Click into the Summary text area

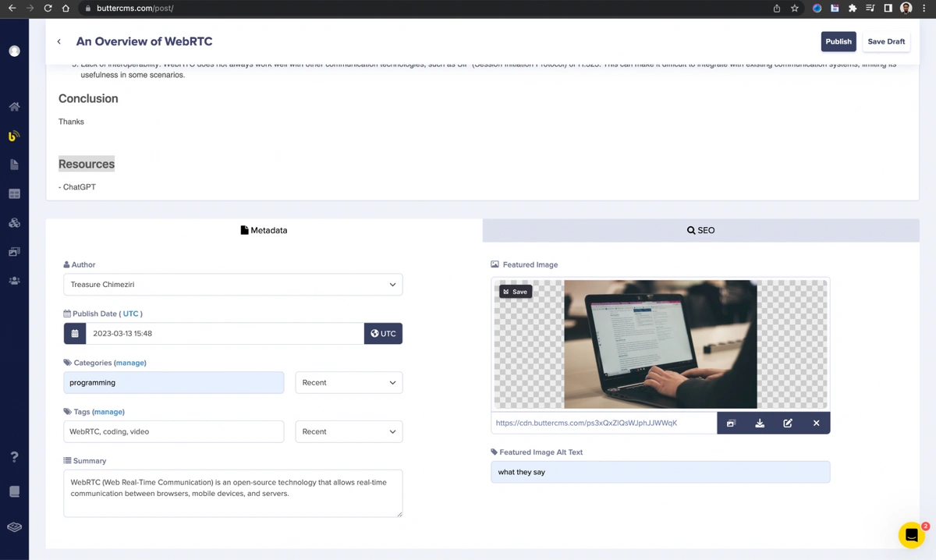tap(233, 493)
